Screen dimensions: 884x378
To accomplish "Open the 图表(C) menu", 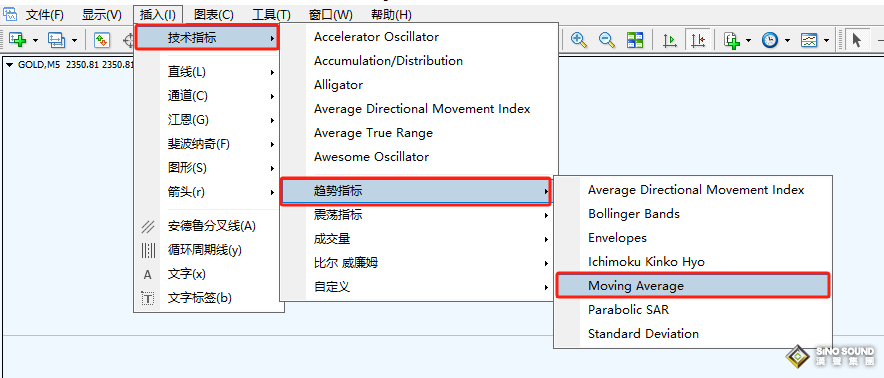I will point(214,15).
